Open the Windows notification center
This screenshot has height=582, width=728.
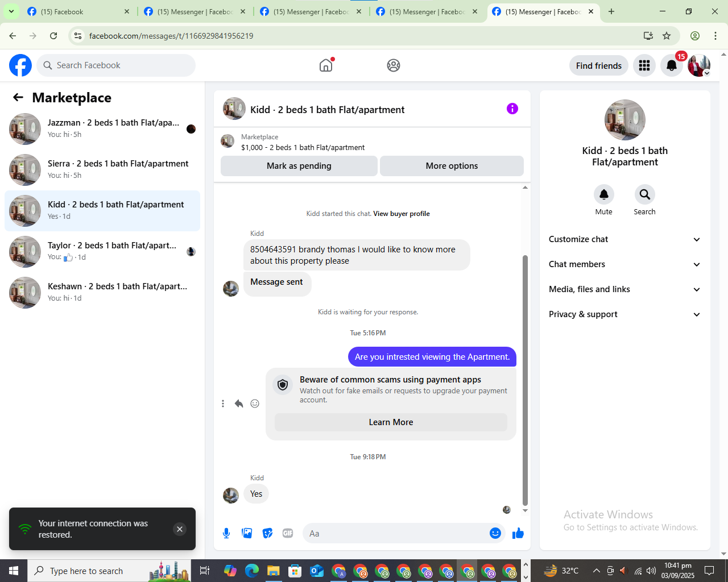coord(709,571)
